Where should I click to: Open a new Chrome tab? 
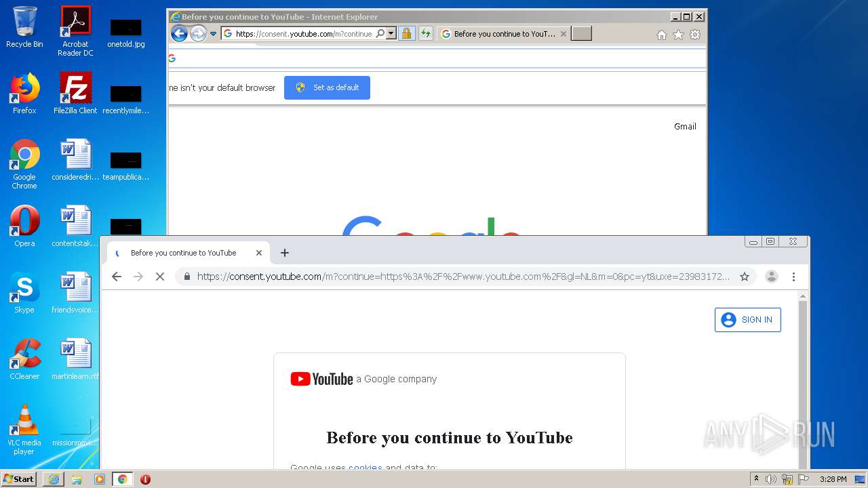[285, 253]
